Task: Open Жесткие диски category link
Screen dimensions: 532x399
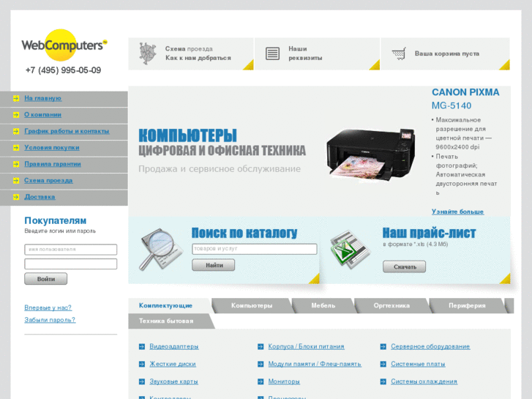Action: [173, 364]
